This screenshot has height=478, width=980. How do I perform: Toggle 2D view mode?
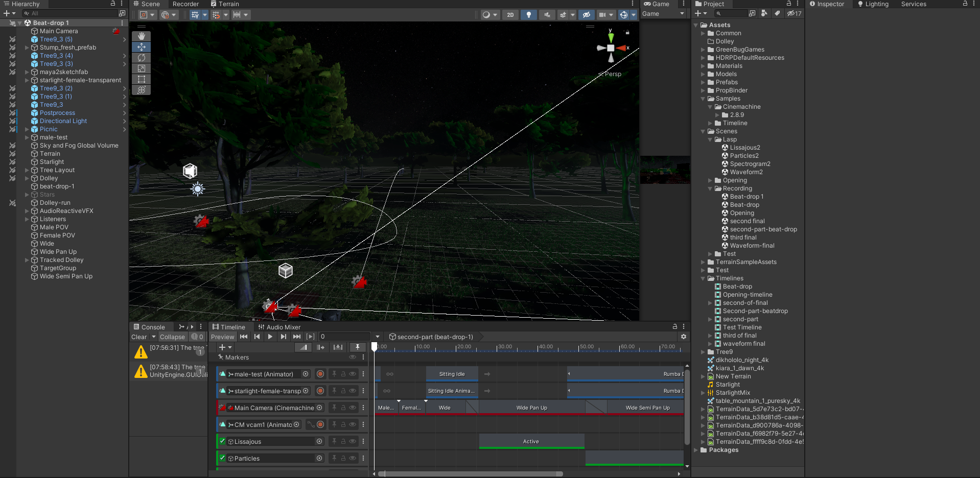[x=510, y=15]
